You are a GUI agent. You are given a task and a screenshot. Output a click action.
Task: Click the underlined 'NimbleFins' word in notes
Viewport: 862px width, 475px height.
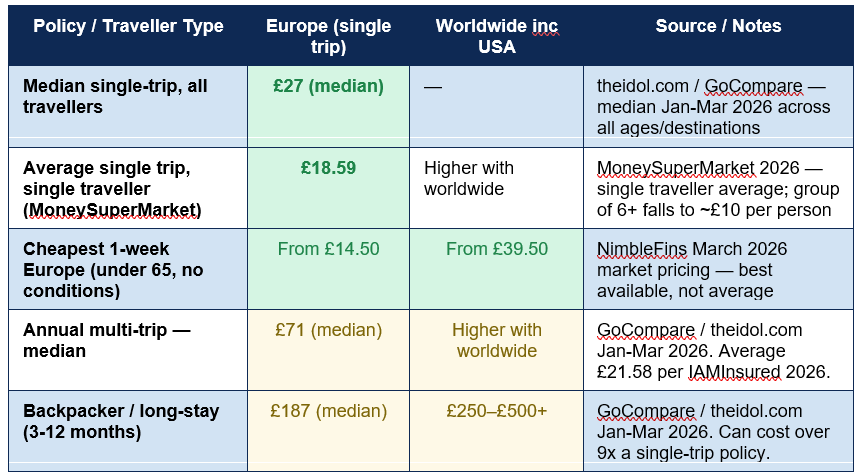point(642,249)
